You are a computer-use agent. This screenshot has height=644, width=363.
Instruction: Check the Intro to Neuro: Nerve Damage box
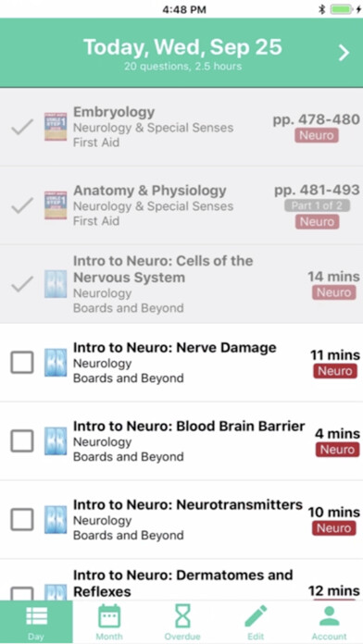click(22, 363)
